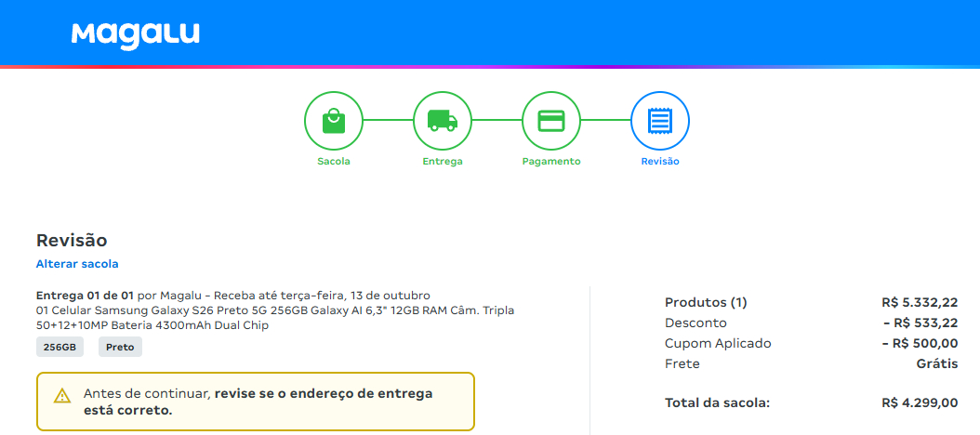
Task: Click the Entrega 01 de 01 delivery line
Action: (x=233, y=295)
